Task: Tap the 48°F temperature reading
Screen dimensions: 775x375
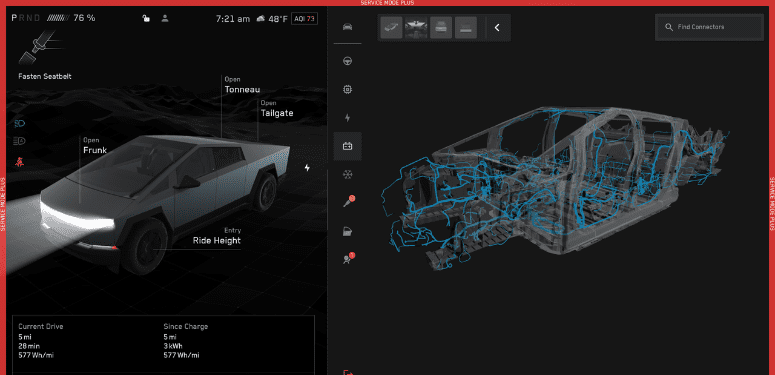Action: pyautogui.click(x=278, y=19)
